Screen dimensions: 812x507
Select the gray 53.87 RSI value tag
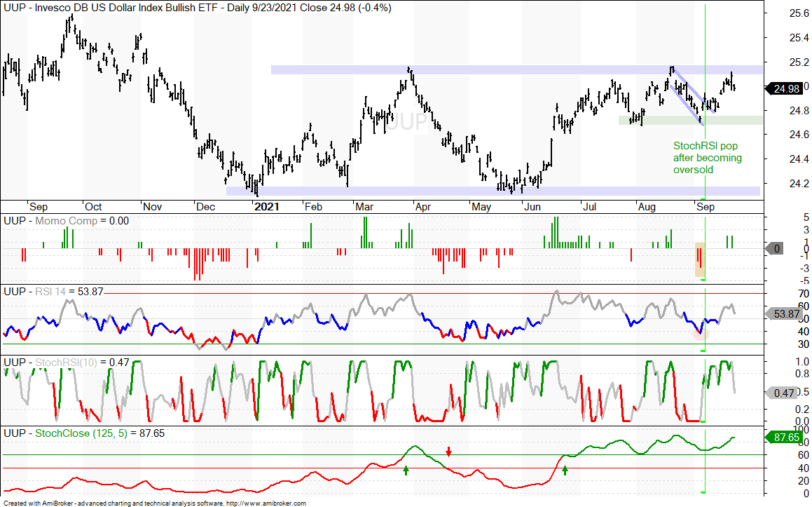point(783,313)
